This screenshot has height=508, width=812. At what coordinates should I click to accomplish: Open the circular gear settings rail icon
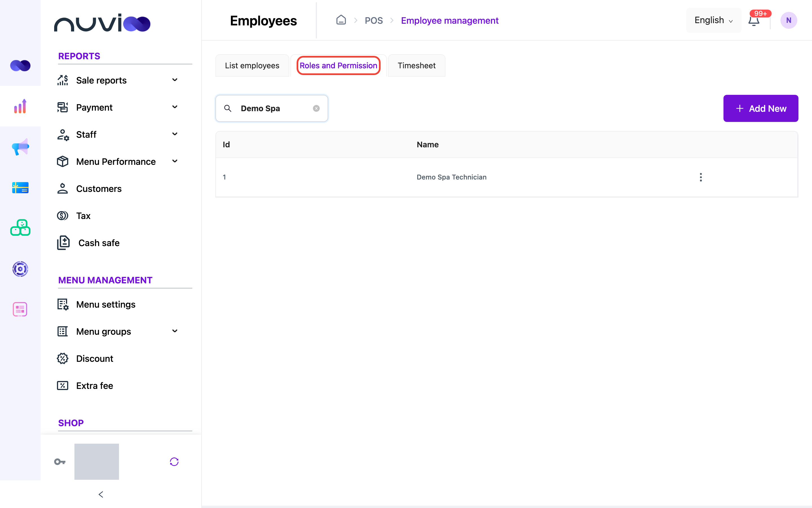[20, 269]
